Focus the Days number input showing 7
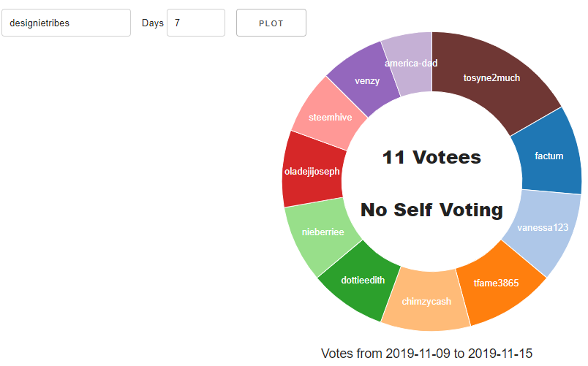The image size is (588, 366). [x=195, y=23]
